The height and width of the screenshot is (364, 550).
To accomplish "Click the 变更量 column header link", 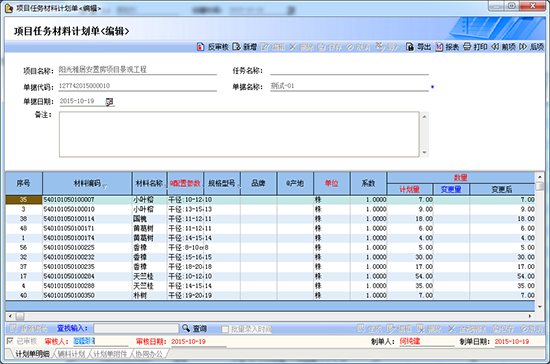I will coord(451,189).
